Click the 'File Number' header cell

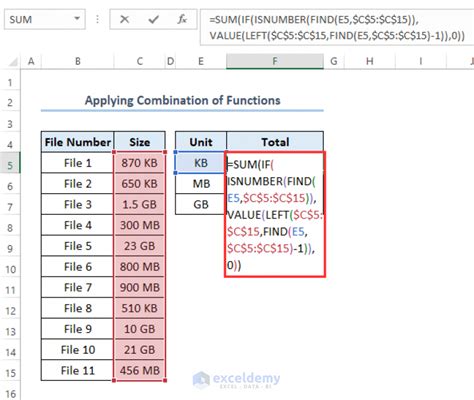tap(78, 142)
